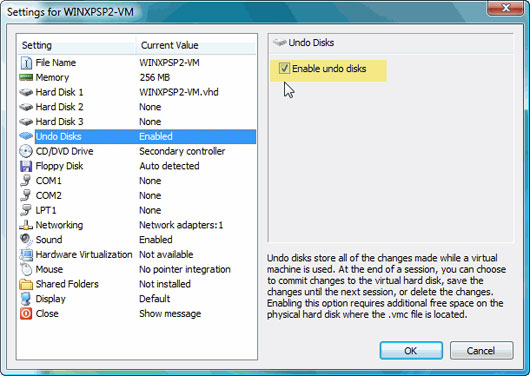Click the Mouse setting icon

pyautogui.click(x=26, y=269)
